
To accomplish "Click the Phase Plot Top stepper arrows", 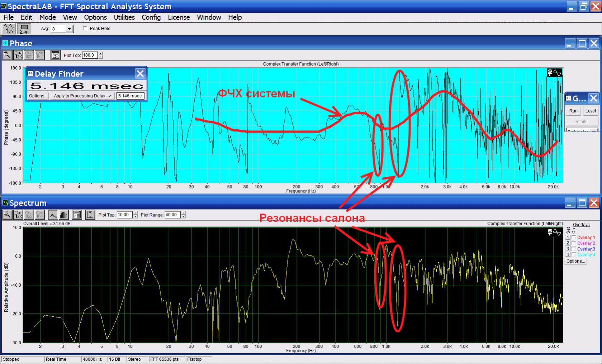I will point(101,55).
